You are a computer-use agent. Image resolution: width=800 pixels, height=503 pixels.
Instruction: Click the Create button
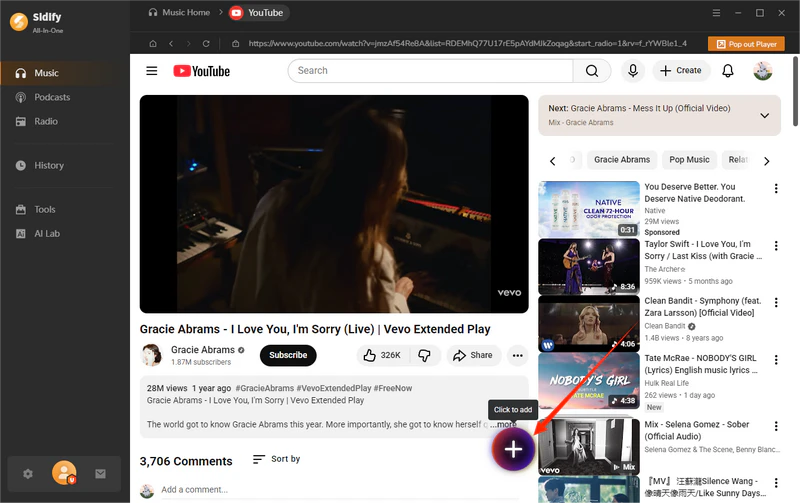tap(681, 70)
